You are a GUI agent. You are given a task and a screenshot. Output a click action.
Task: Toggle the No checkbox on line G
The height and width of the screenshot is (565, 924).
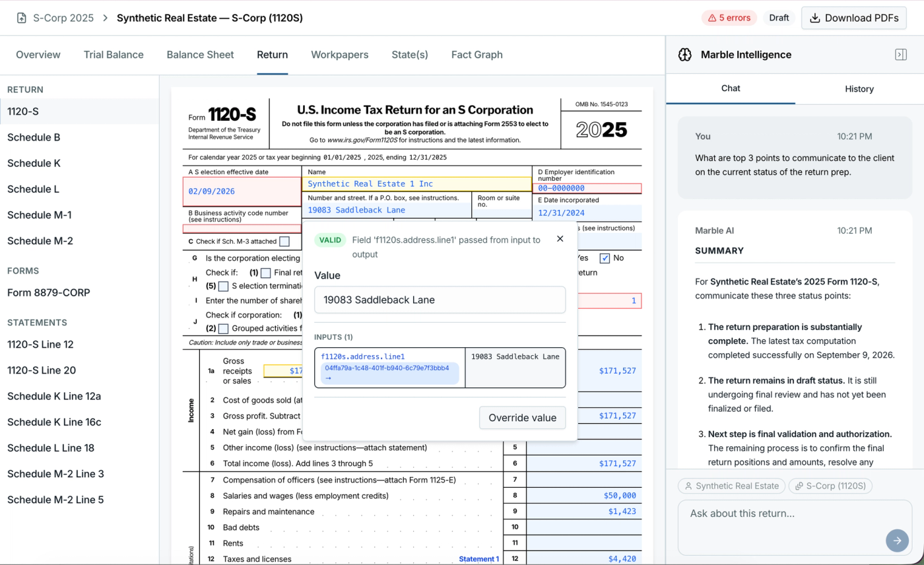pyautogui.click(x=605, y=258)
